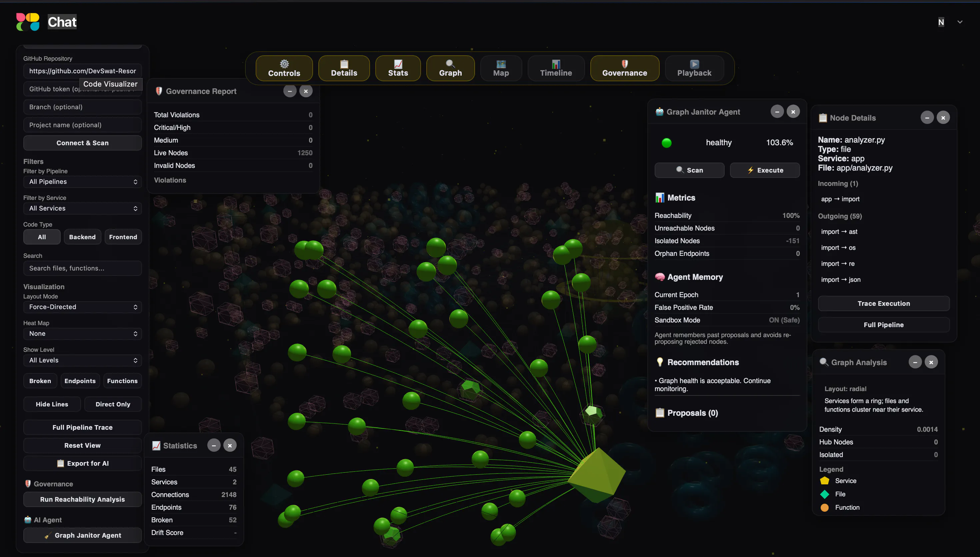980x557 pixels.
Task: Minimize the Governance Report panel
Action: (290, 91)
